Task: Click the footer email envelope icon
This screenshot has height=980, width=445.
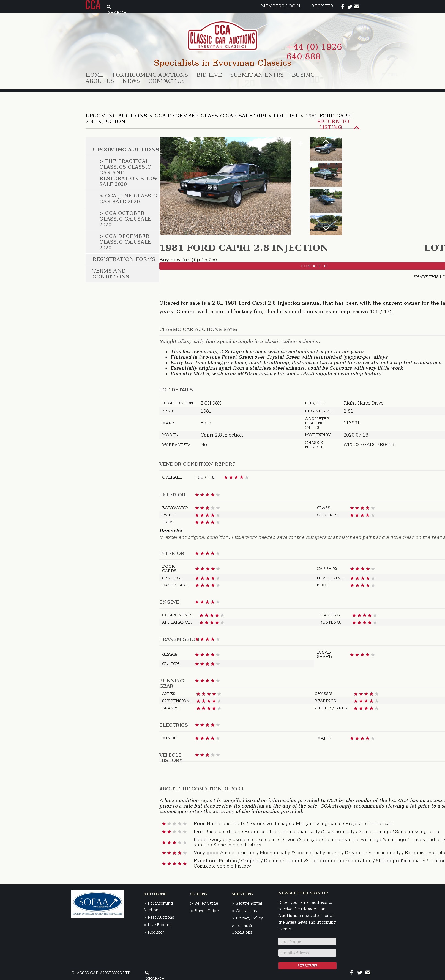Action: point(368,972)
